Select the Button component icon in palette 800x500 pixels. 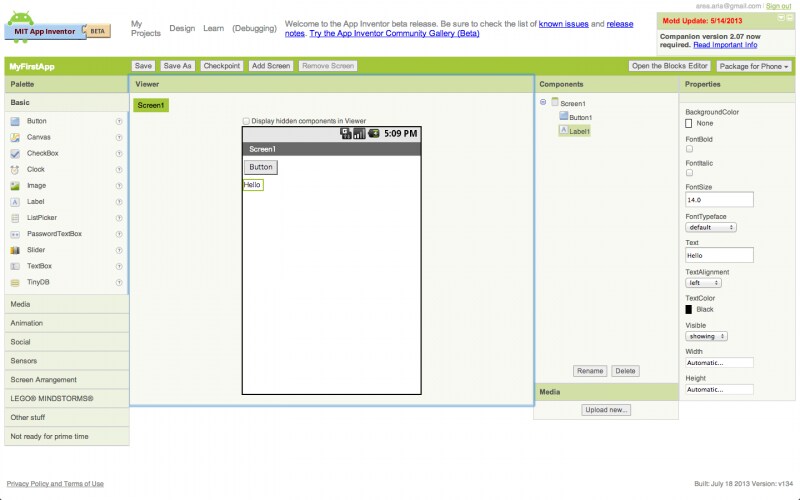15,121
